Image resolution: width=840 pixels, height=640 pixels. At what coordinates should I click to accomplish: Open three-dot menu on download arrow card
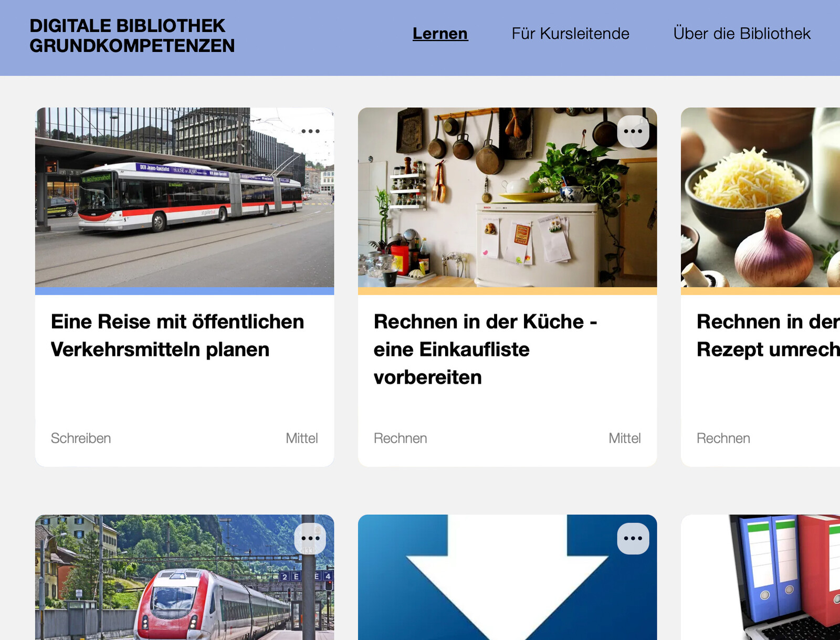[x=633, y=538]
